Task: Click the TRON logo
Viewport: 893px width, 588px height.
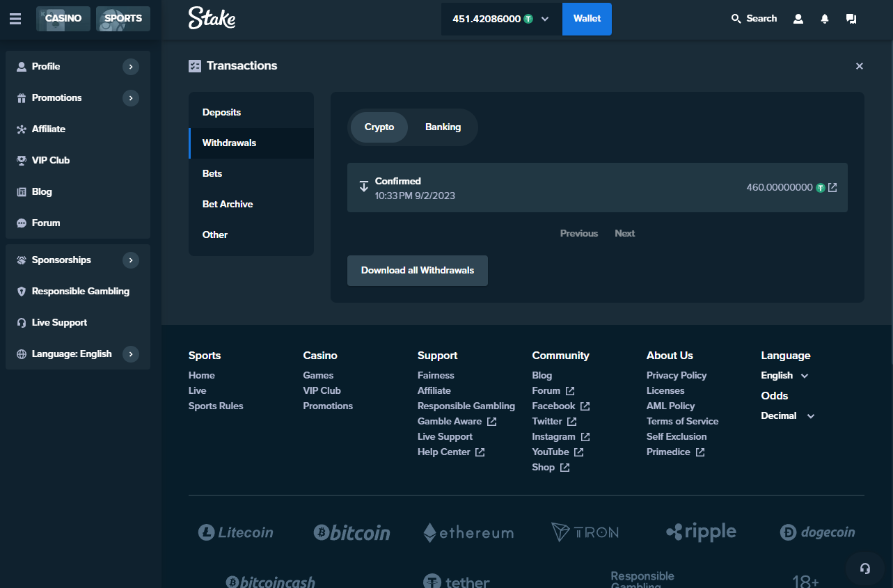Action: click(x=585, y=532)
